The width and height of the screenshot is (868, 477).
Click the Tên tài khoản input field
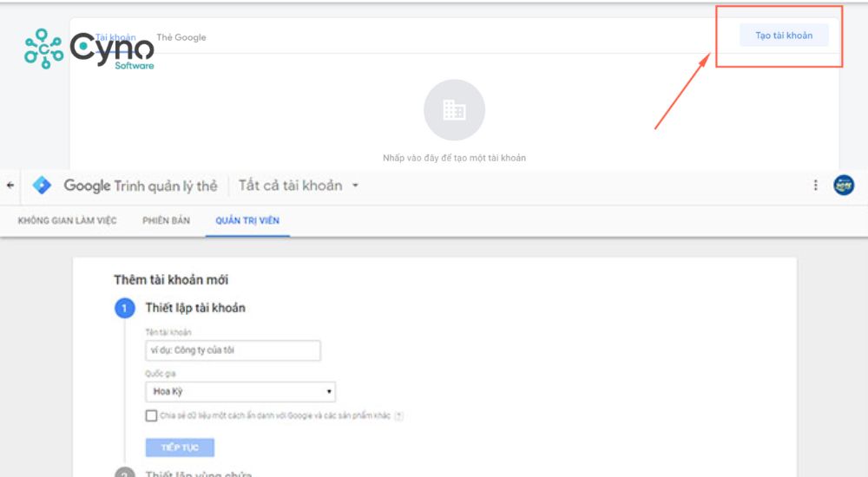click(x=233, y=350)
